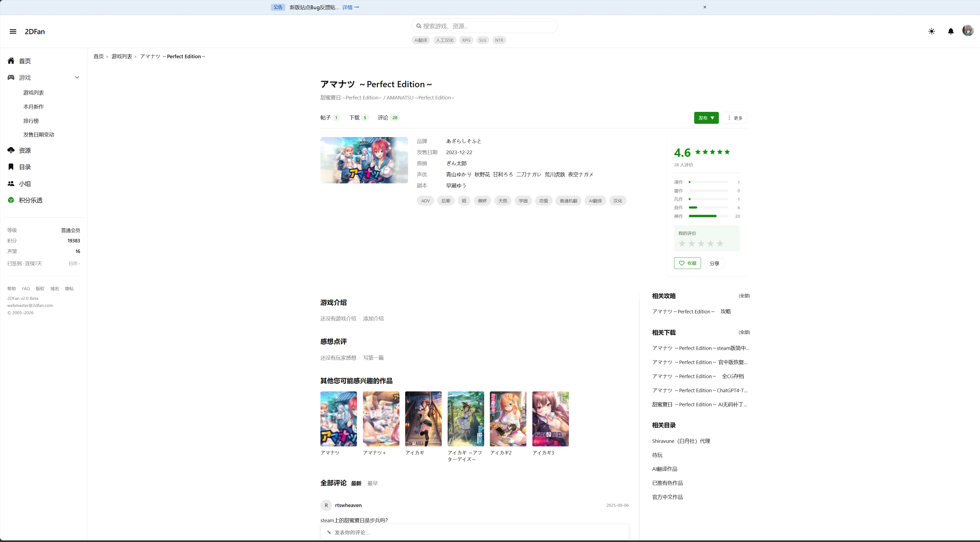Focus the search games input field
The image size is (980, 542).
[484, 26]
